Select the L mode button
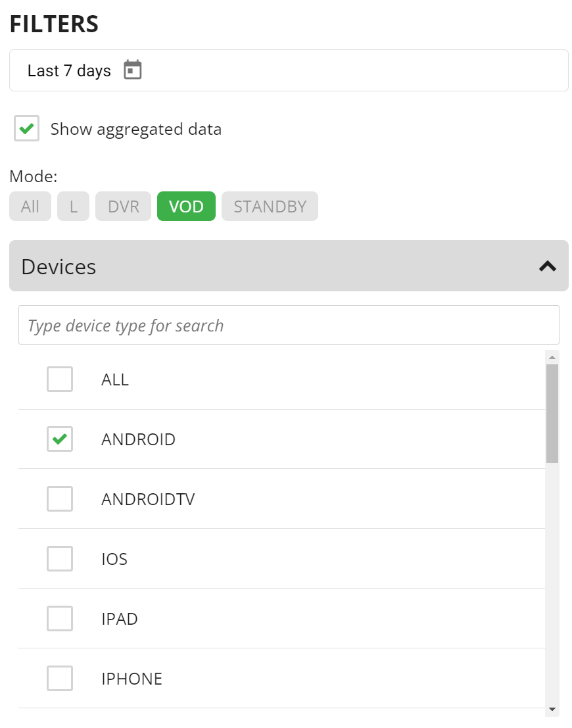Image resolution: width=572 pixels, height=728 pixels. click(74, 206)
